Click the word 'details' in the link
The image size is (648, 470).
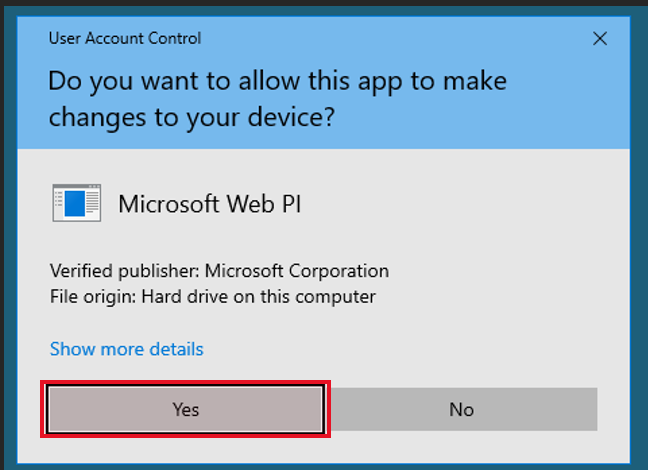coord(176,349)
